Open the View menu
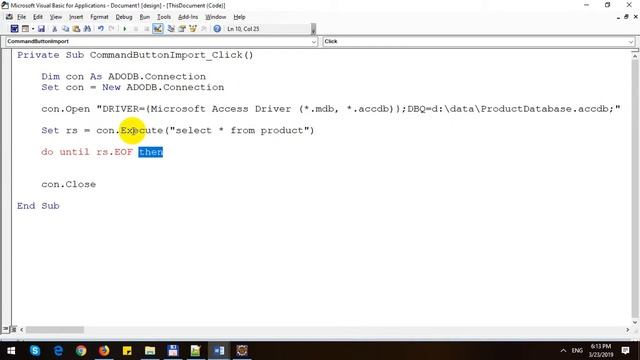This screenshot has height=360, width=640. click(56, 17)
